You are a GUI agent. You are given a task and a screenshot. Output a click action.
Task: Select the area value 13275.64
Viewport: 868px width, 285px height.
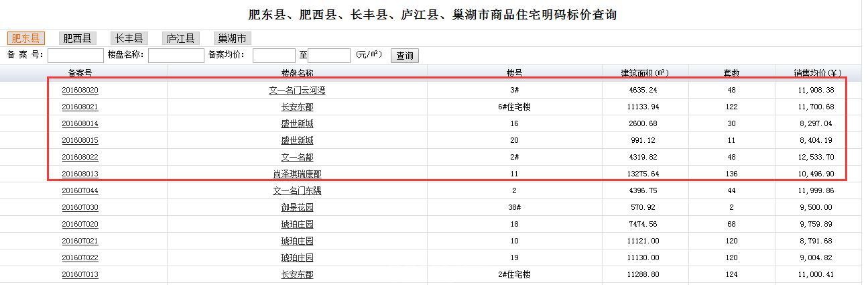tap(643, 174)
